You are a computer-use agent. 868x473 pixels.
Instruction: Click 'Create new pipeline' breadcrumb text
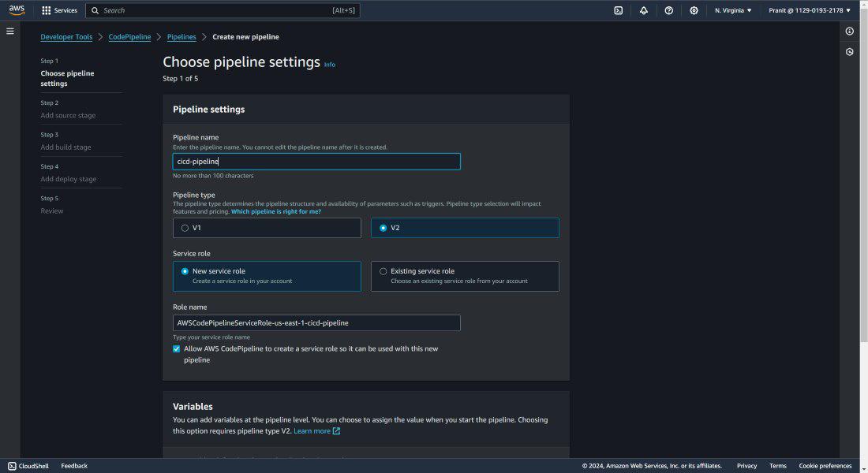245,37
